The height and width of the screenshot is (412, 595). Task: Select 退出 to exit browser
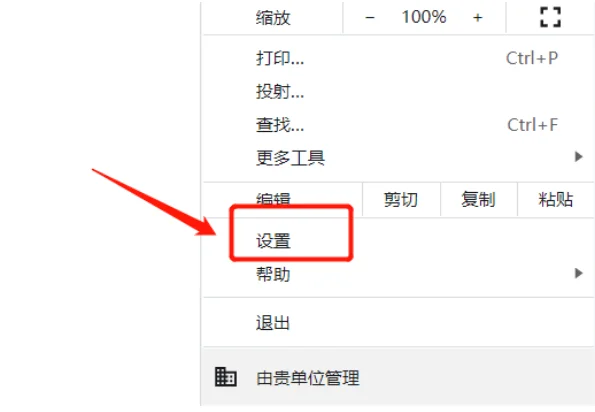(398, 323)
